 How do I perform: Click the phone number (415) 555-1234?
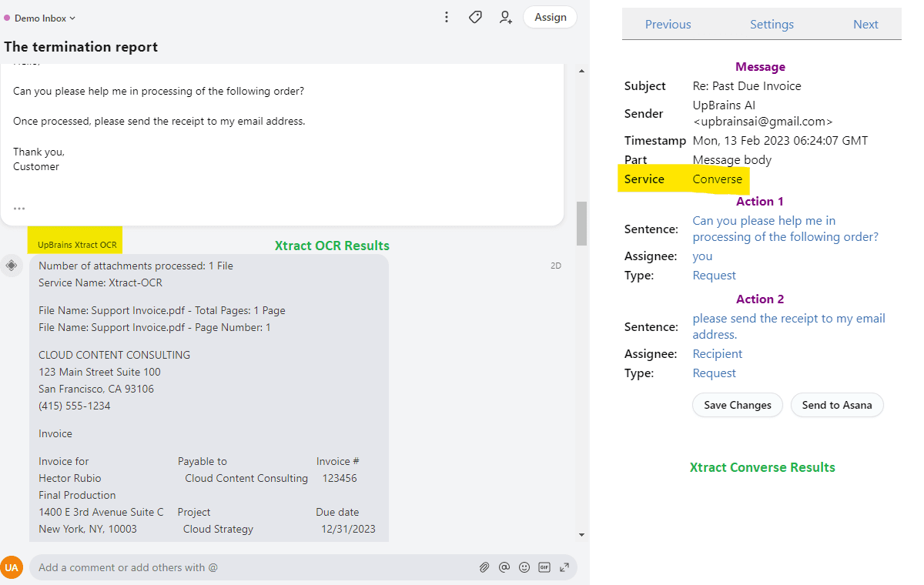pyautogui.click(x=74, y=406)
